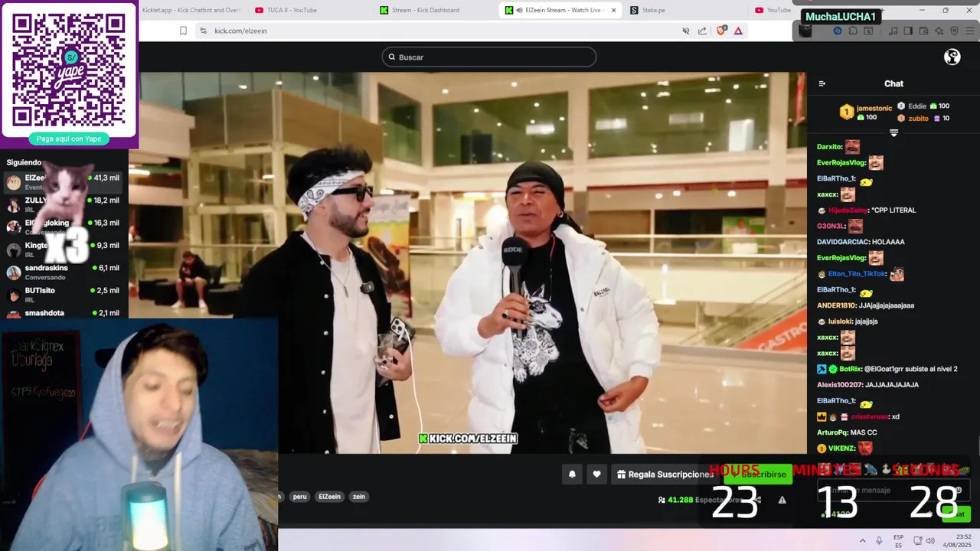980x551 pixels.
Task: Share the stream icon near viewers
Action: click(x=757, y=500)
